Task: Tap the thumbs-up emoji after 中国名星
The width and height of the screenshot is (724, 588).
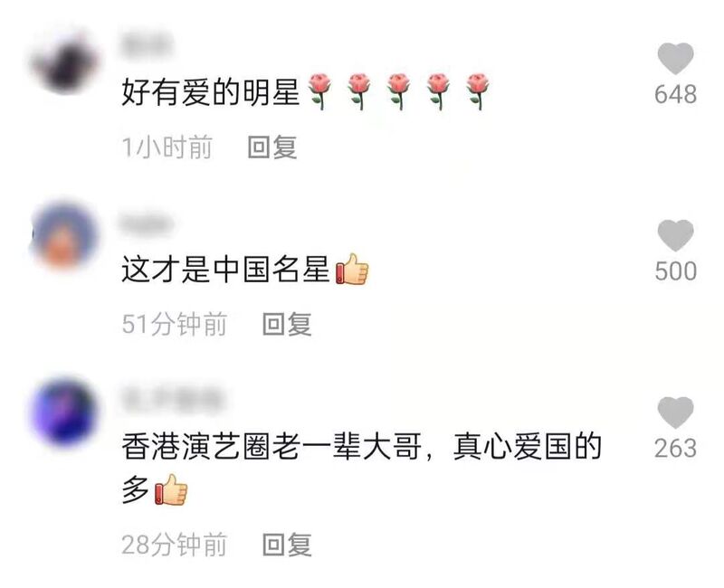Action: coord(352,269)
